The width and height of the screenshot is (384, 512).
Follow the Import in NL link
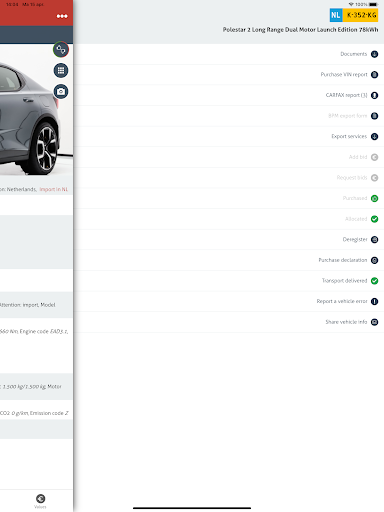tap(54, 189)
